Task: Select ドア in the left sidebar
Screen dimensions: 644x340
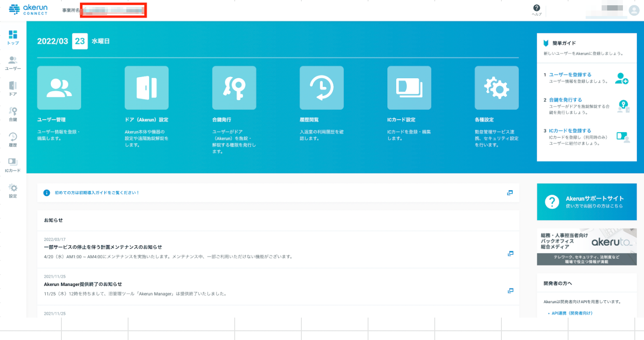Action: 13,88
